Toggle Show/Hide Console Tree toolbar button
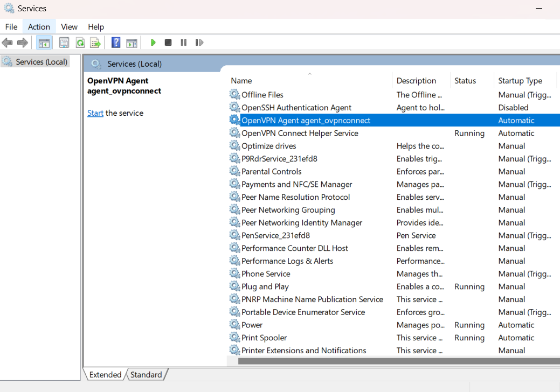The height and width of the screenshot is (392, 560). 44,43
